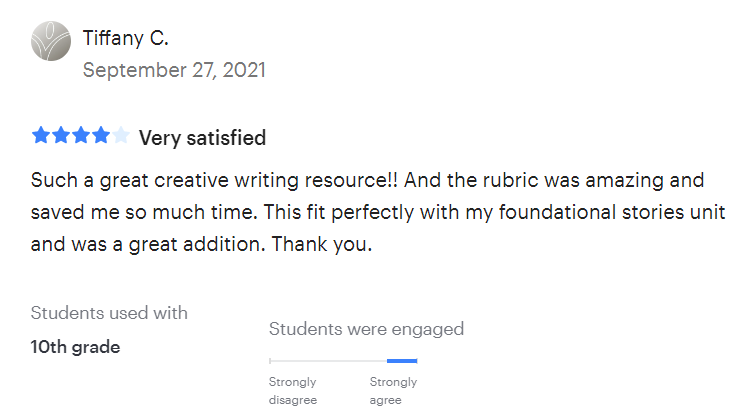Click the Strongly disagree label
The height and width of the screenshot is (420, 734).
[x=293, y=391]
